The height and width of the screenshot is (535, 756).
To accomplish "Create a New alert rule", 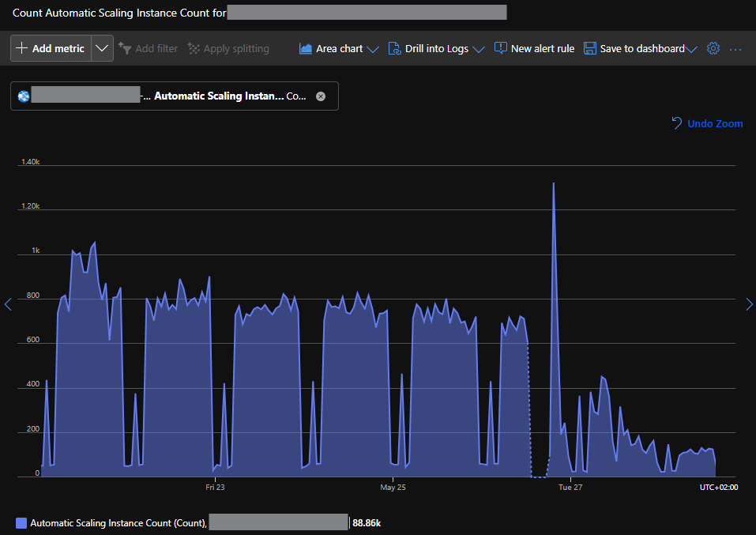I will [534, 48].
